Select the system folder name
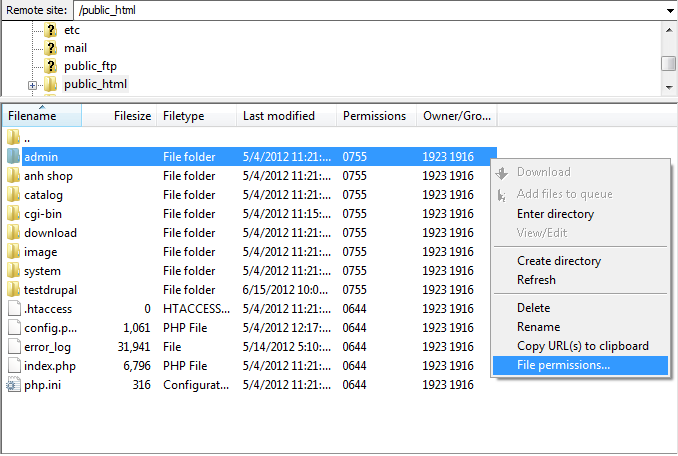Screen dimensions: 678x456 [x=42, y=271]
